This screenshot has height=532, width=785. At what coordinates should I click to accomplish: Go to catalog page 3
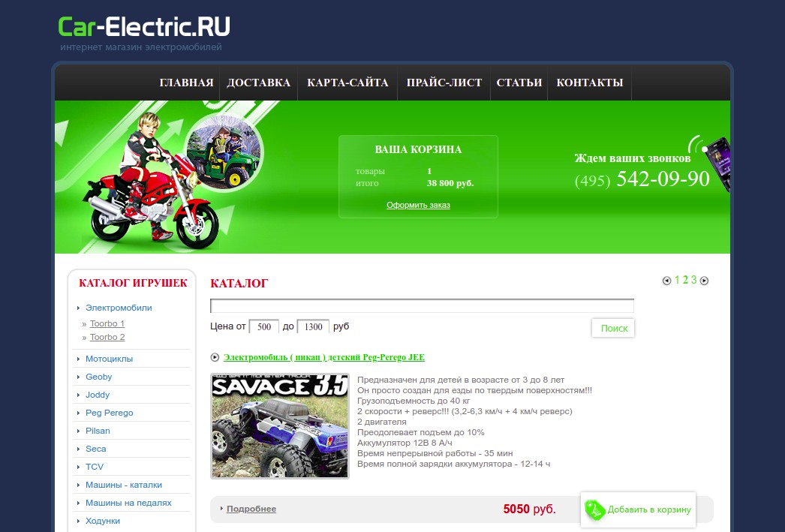[694, 281]
